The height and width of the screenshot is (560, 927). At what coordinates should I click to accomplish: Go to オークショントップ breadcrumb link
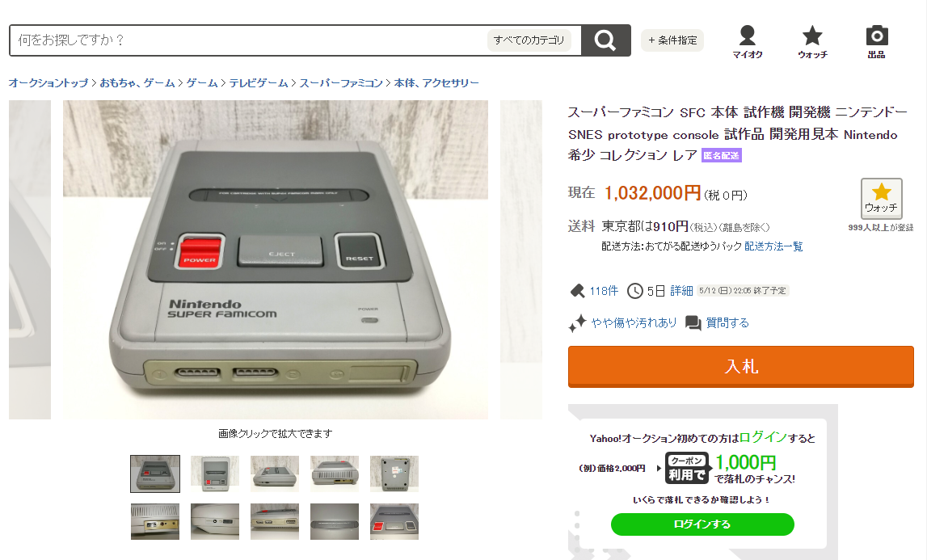click(x=48, y=82)
